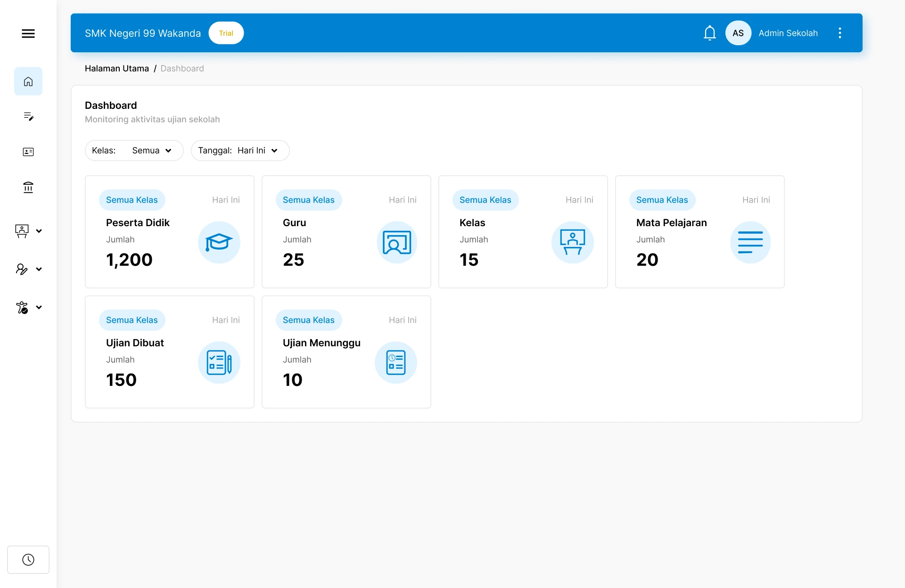Image resolution: width=905 pixels, height=588 pixels.
Task: Click the 25 count on Guru card
Action: (294, 260)
